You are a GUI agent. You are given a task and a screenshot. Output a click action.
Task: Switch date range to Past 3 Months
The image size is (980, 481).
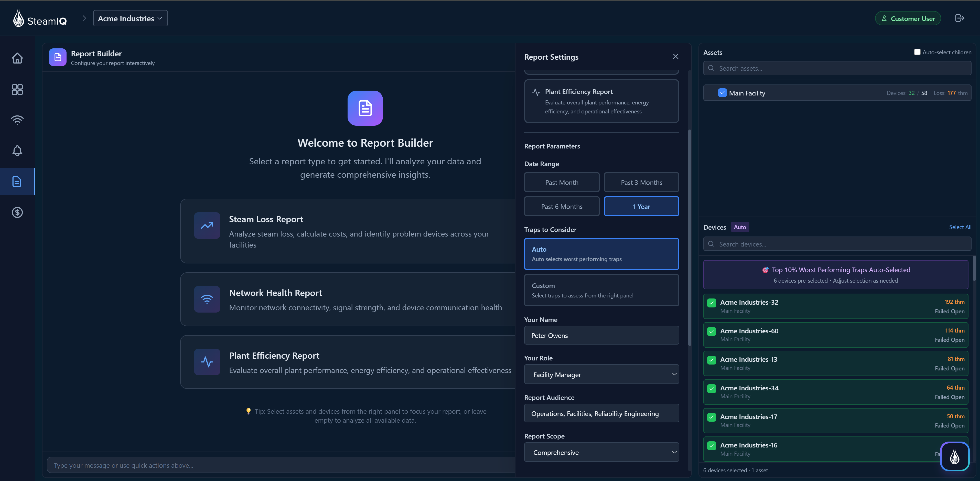pos(641,182)
